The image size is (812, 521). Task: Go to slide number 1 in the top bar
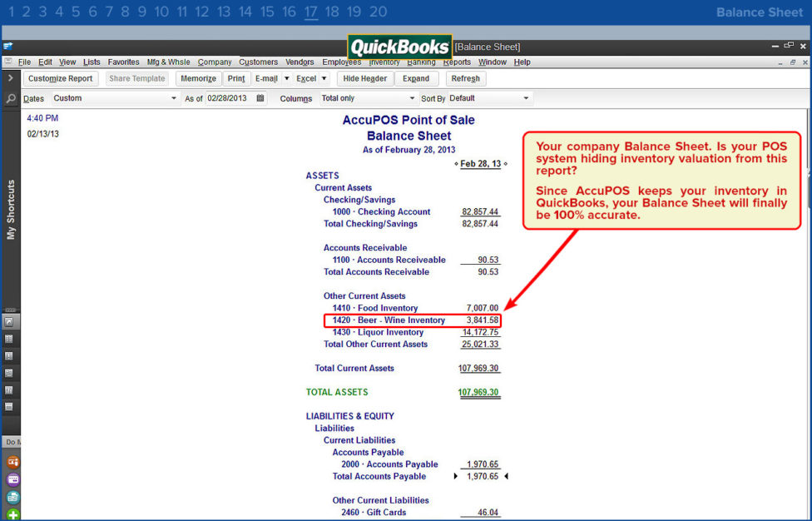[12, 12]
